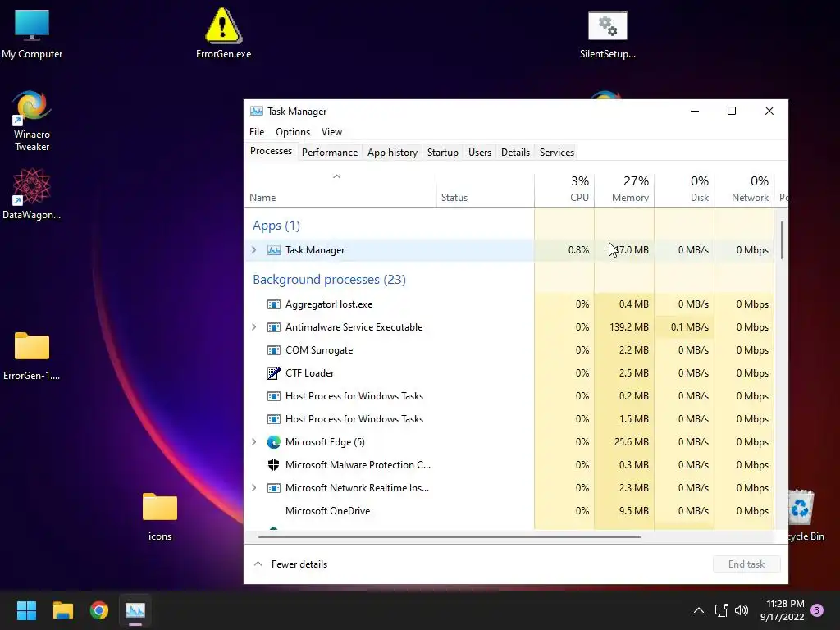Sort processes by CPU usage column
The image size is (840, 630).
tap(564, 190)
